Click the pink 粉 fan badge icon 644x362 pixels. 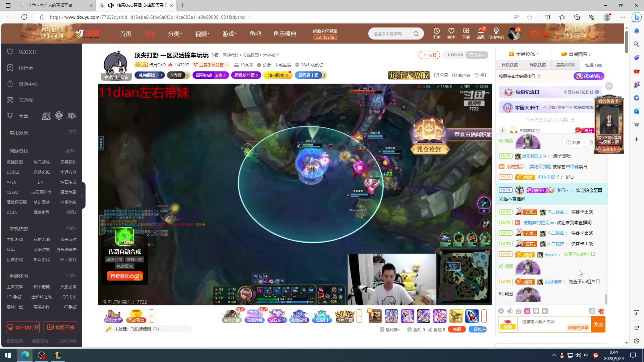point(527,311)
